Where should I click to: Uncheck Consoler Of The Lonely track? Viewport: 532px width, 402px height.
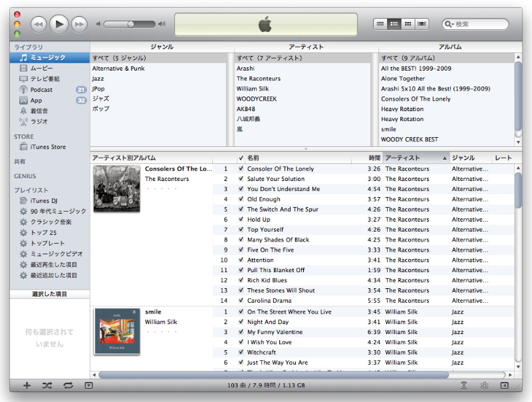tap(241, 168)
